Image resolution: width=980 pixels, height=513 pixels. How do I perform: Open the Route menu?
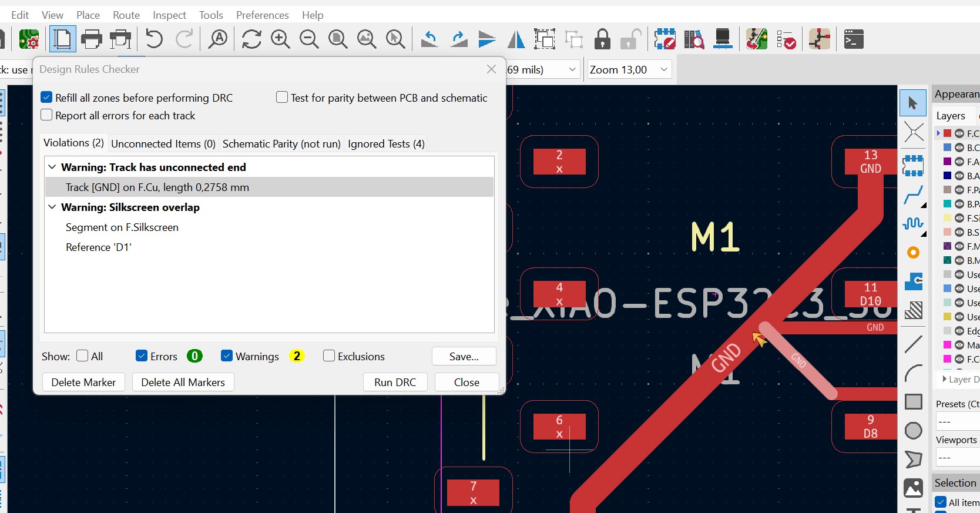click(x=126, y=15)
